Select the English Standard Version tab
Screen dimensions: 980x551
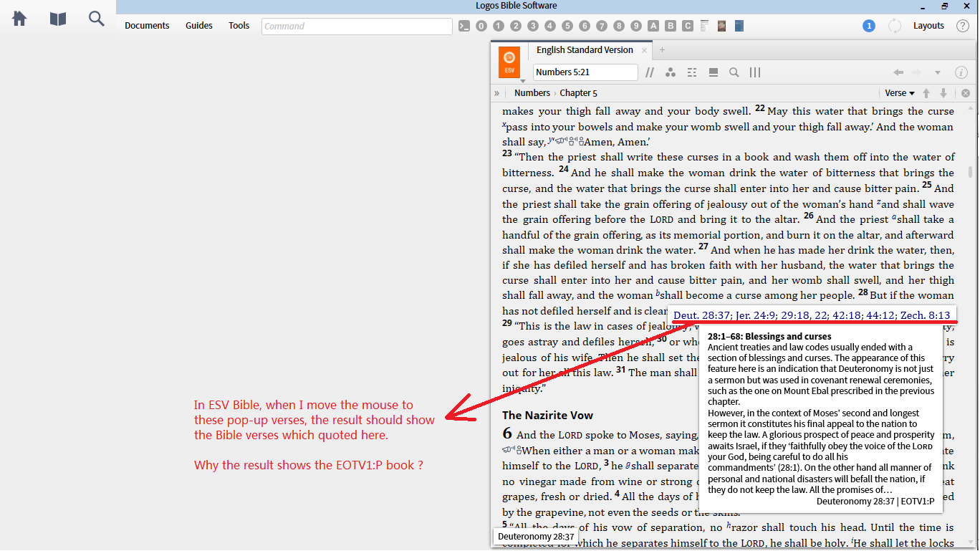pos(585,50)
